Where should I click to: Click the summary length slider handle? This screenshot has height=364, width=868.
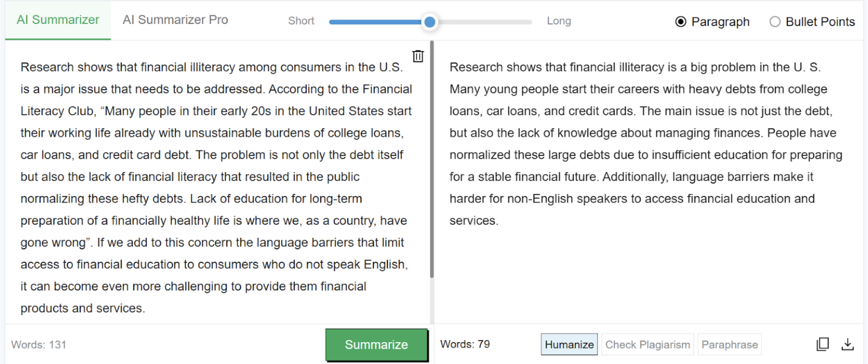430,22
